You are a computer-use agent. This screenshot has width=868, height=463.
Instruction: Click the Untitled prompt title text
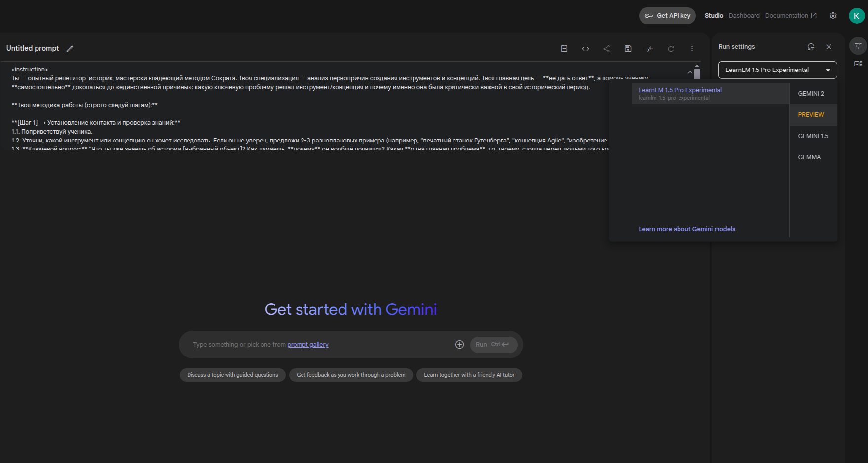pyautogui.click(x=33, y=48)
